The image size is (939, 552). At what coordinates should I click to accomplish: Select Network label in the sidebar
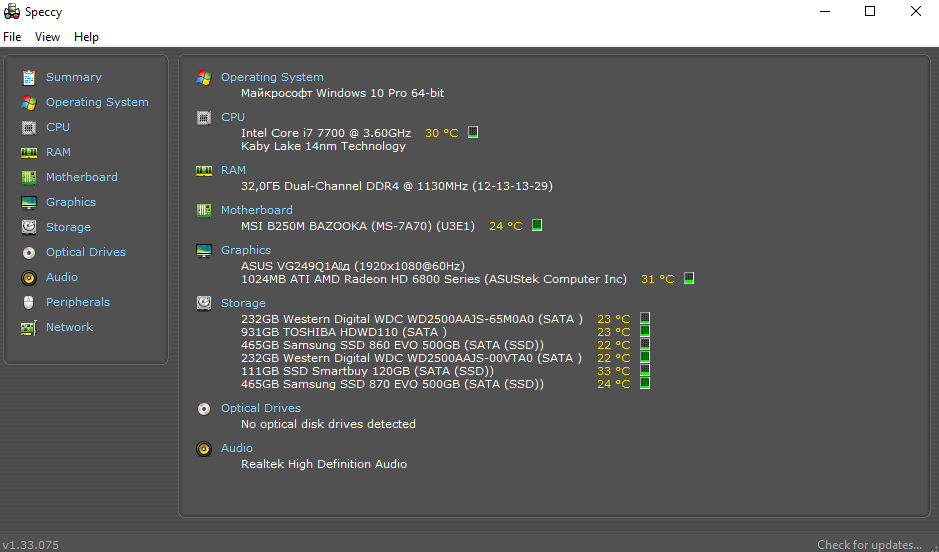(69, 327)
